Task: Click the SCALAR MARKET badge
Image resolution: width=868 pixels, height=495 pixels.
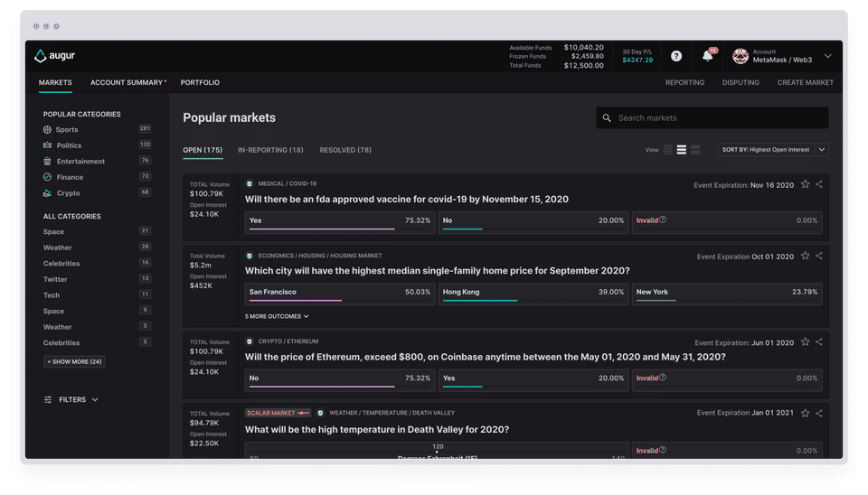Action: (x=278, y=413)
